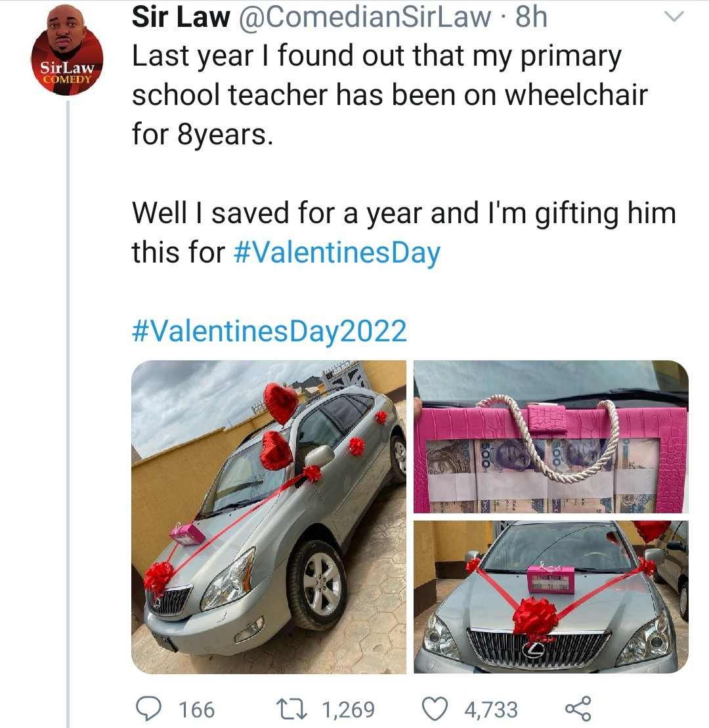The width and height of the screenshot is (709, 728).
Task: Click the 4,733 likes count
Action: [x=490, y=709]
